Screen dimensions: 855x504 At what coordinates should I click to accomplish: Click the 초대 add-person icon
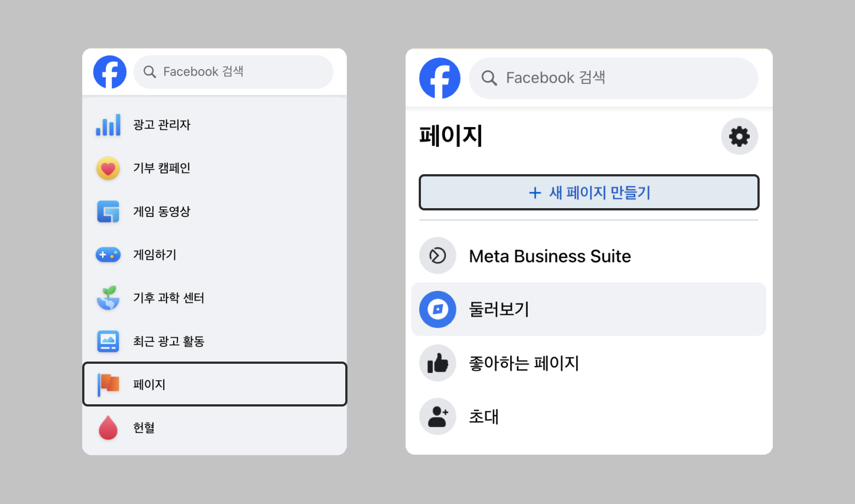[437, 416]
